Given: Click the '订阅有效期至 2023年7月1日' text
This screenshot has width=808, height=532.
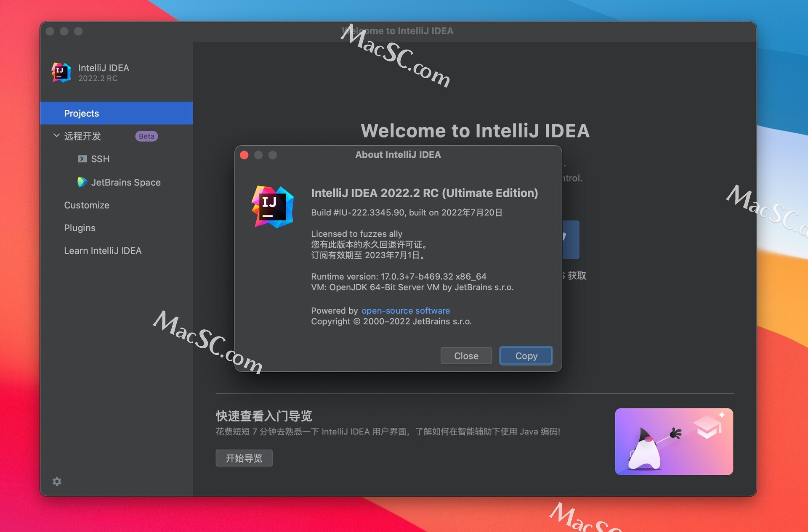Looking at the screenshot, I should (369, 255).
